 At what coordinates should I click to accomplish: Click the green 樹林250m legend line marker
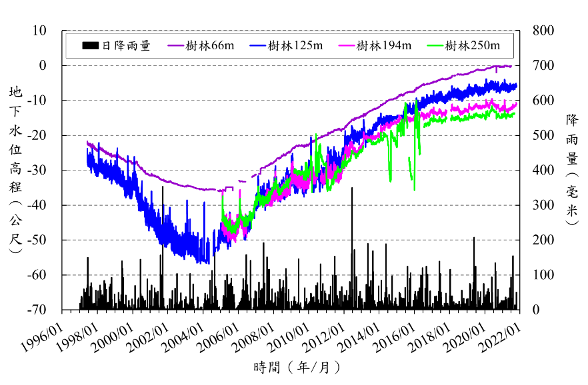pos(435,46)
